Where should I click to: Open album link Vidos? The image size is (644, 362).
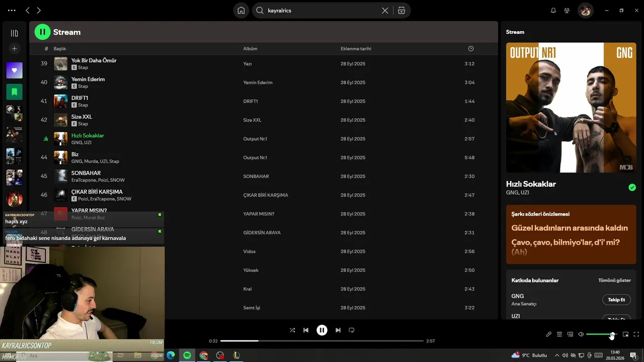(x=249, y=251)
